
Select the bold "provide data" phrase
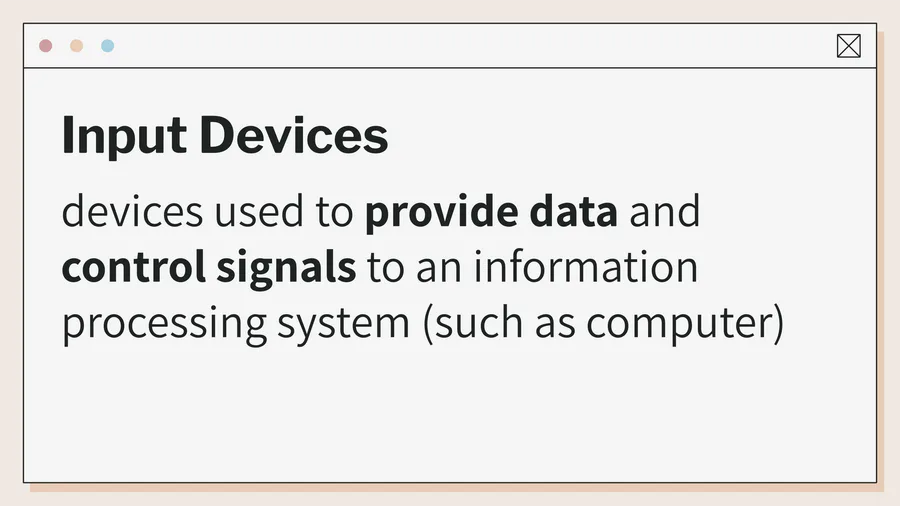pos(490,213)
